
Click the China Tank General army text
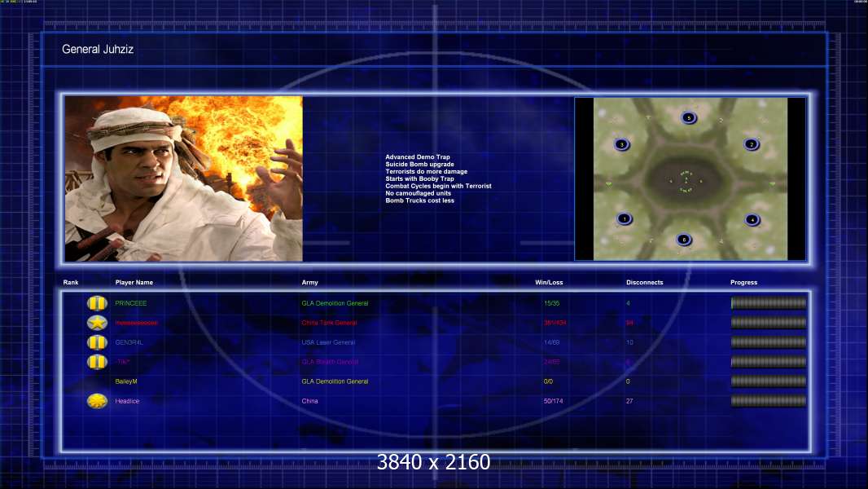tap(330, 323)
